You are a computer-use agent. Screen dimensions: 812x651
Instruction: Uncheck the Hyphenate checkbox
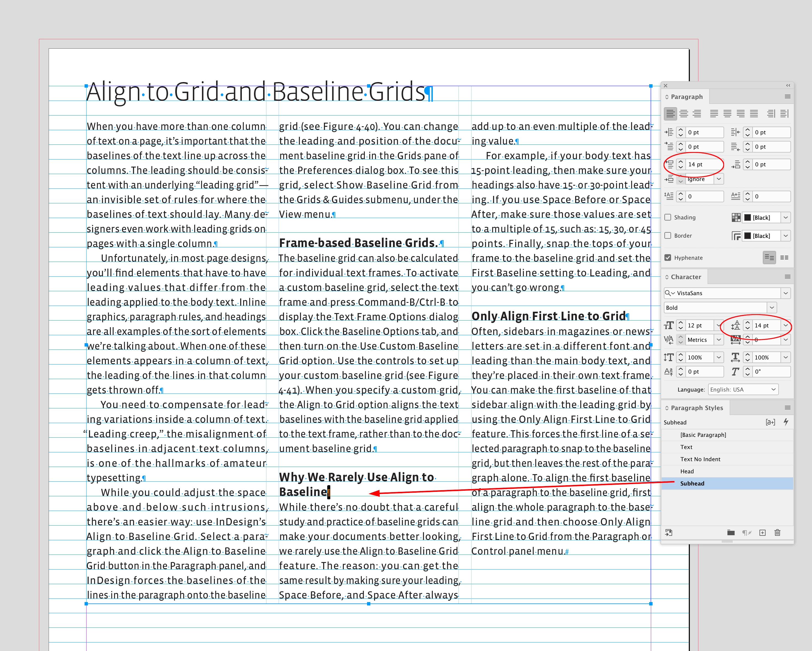668,258
